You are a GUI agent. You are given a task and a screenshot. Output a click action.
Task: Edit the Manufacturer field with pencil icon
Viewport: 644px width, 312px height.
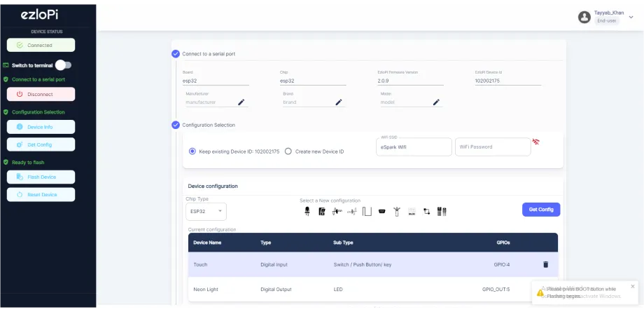tap(241, 102)
